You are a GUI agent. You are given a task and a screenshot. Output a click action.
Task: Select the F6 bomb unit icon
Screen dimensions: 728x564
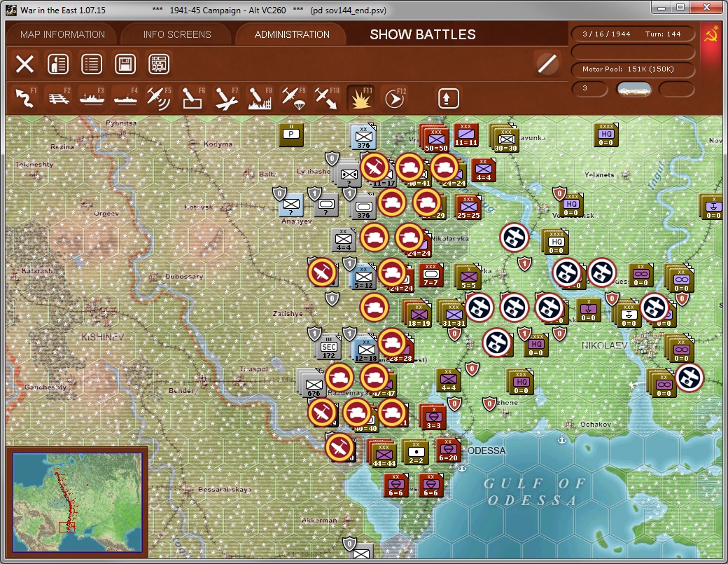tap(192, 98)
